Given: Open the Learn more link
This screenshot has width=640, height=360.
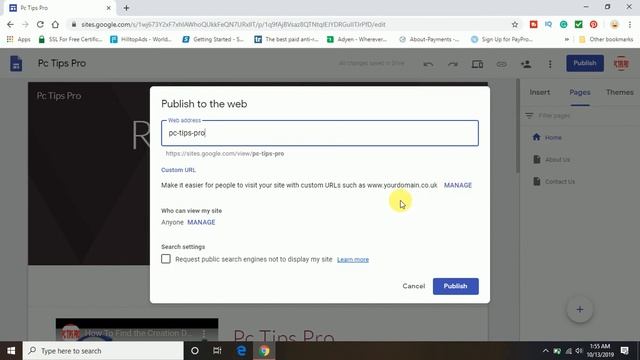Looking at the screenshot, I should pos(353,260).
